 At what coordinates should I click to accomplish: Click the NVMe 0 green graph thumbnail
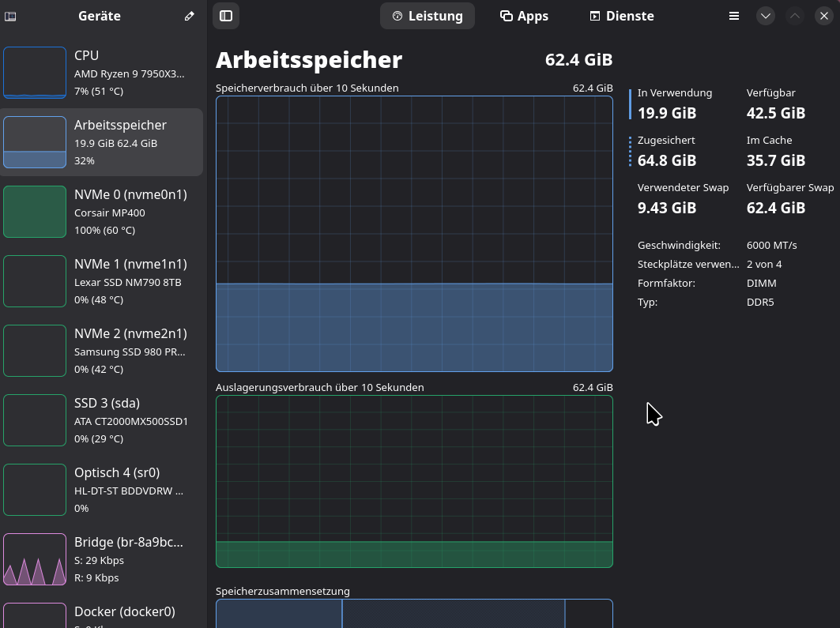click(x=35, y=212)
